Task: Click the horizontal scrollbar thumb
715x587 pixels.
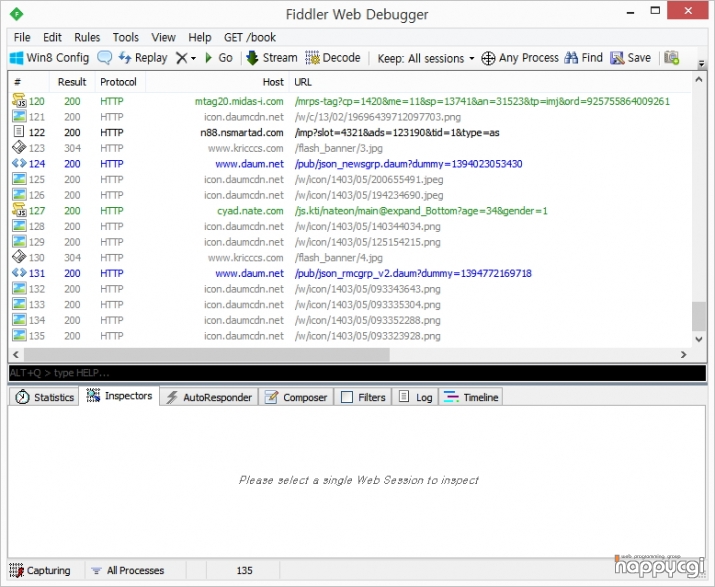Action: (207, 354)
